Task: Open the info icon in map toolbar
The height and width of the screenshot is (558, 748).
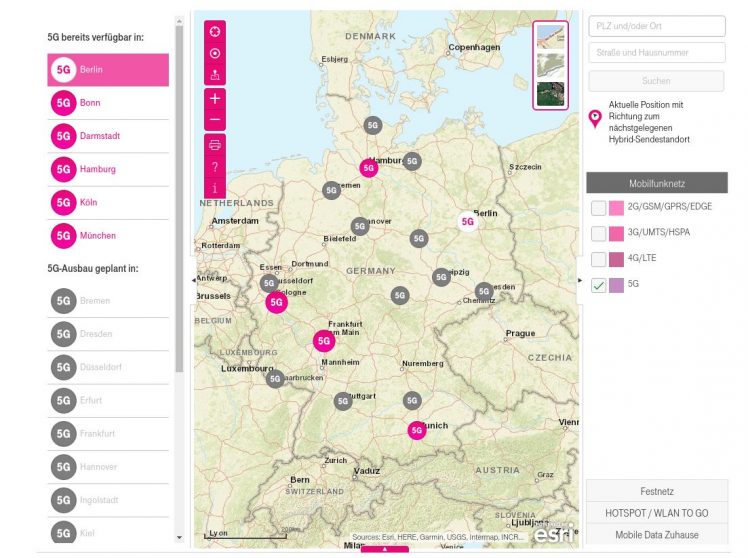Action: tap(215, 187)
